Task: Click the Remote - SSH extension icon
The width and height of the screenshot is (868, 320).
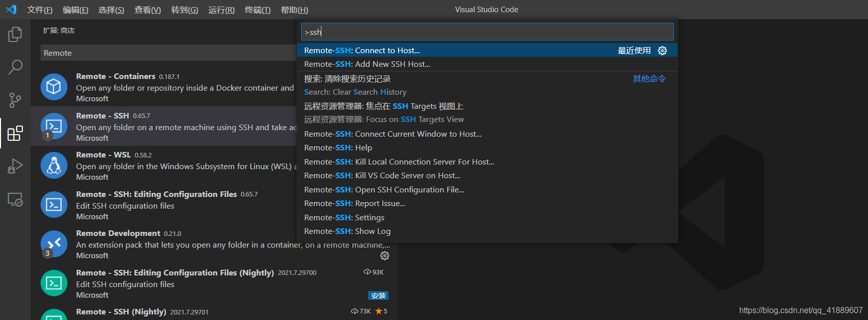Action: [54, 126]
